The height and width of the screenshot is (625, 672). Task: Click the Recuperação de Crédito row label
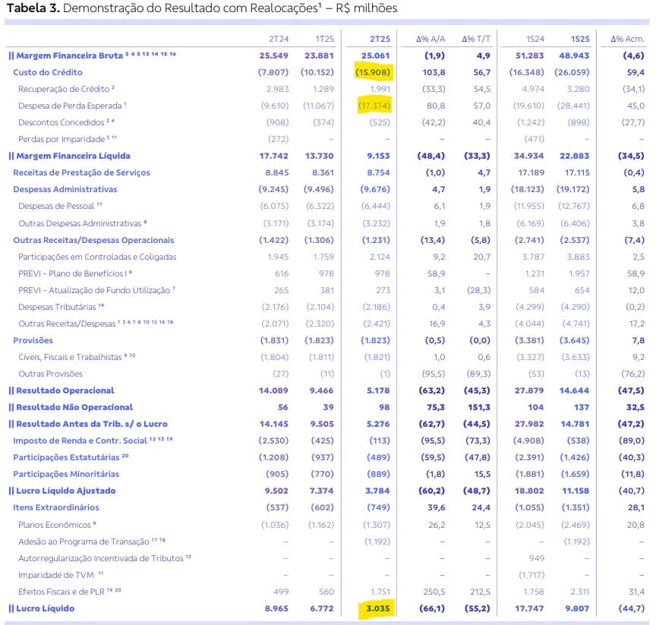click(x=64, y=89)
